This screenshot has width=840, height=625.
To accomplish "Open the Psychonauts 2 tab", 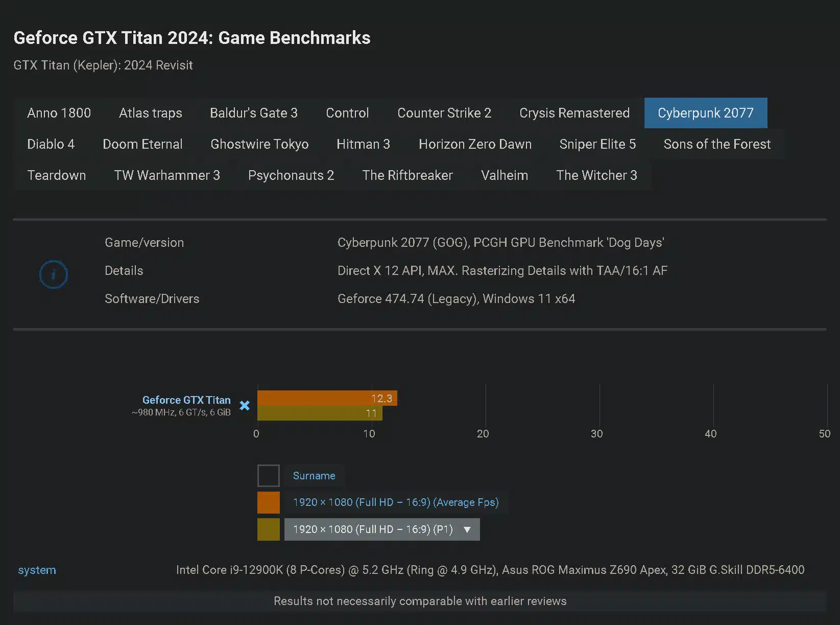I will (291, 175).
